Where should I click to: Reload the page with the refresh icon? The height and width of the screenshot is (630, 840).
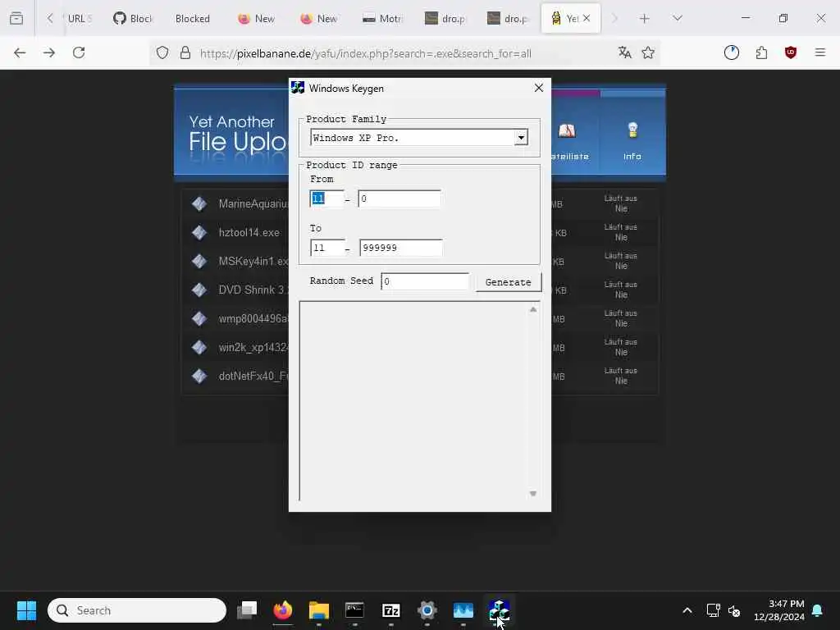click(79, 52)
